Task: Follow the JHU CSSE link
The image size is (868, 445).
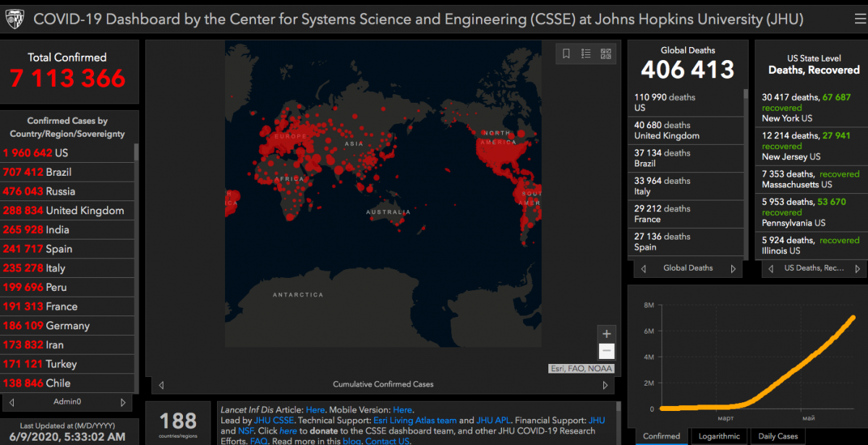Action: [x=274, y=420]
